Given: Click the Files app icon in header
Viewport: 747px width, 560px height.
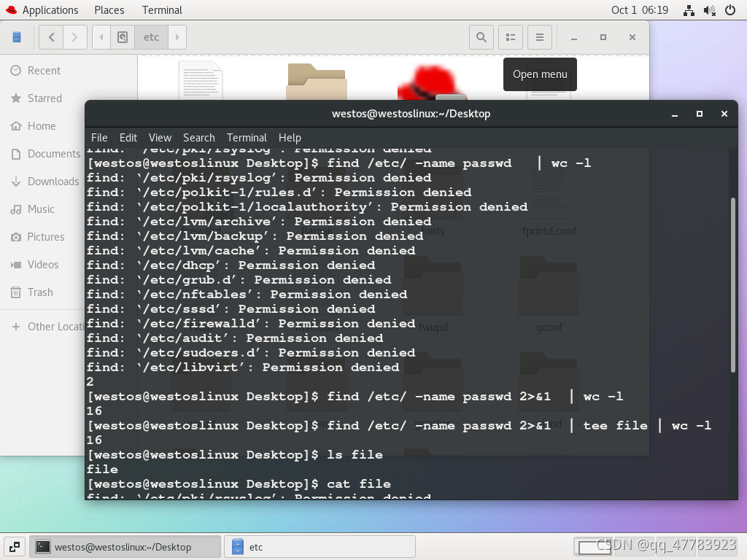Looking at the screenshot, I should (x=17, y=37).
